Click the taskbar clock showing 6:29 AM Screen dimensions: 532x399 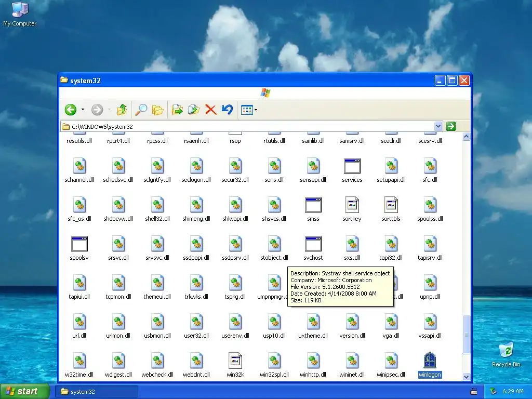pos(513,391)
